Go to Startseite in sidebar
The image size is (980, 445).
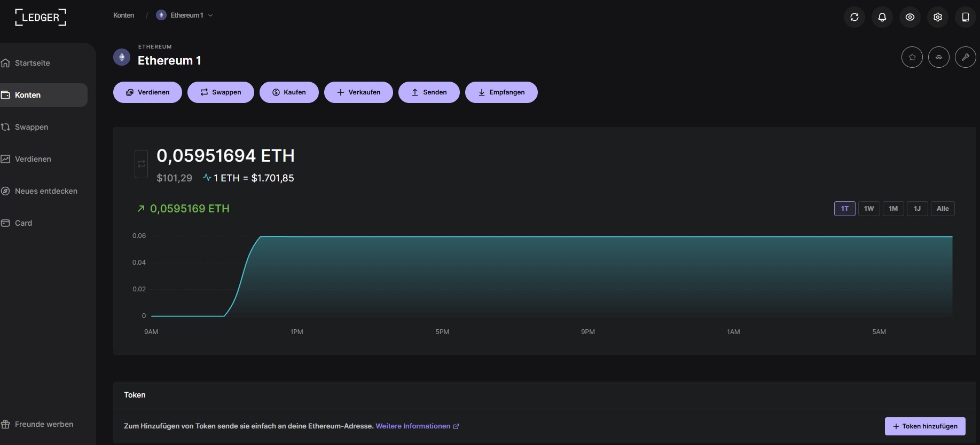[44, 63]
